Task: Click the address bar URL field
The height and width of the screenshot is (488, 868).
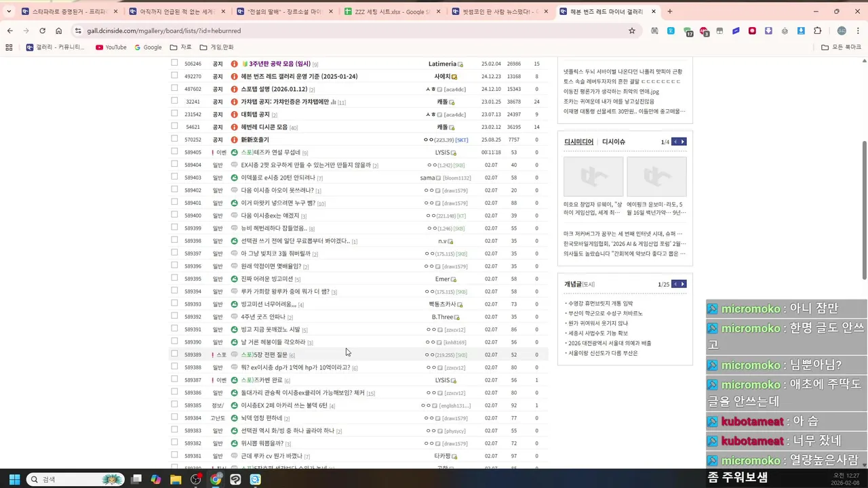Action: point(353,30)
